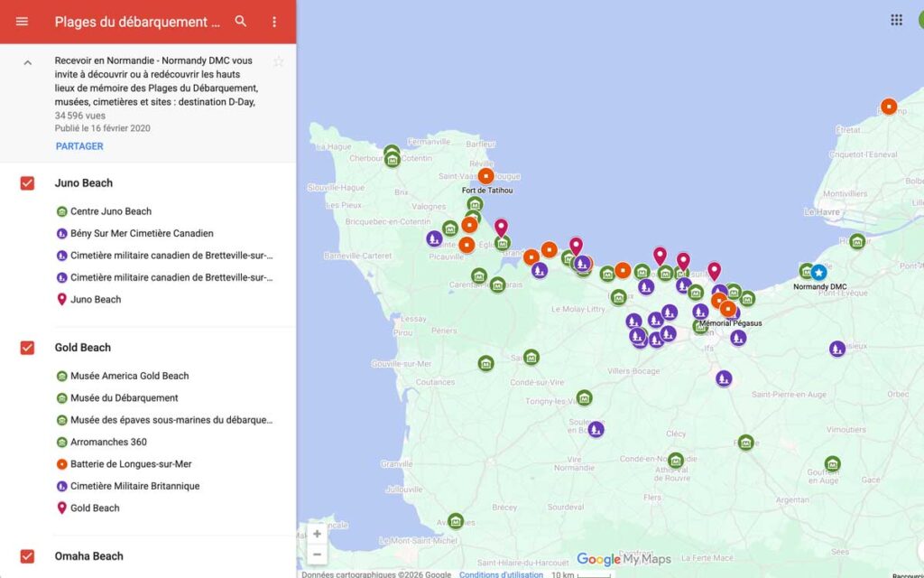
Task: Click the purple cemetery marker north of Saint-Pierre-en-Auge
Action: pos(725,378)
